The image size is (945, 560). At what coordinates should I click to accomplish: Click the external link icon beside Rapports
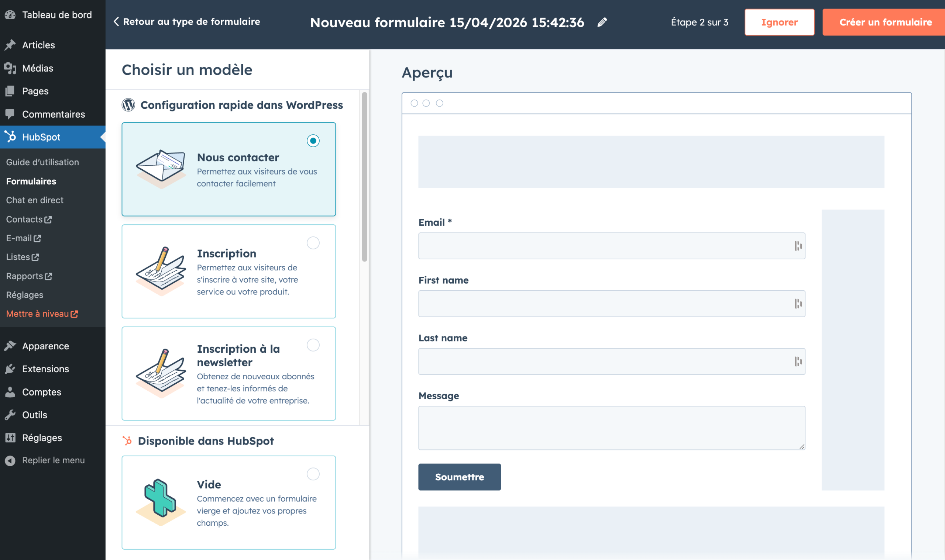tap(48, 277)
